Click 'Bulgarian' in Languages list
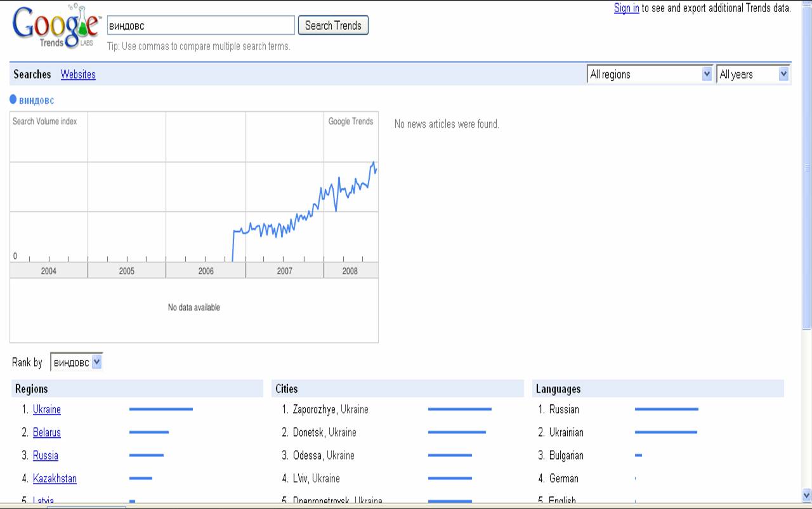This screenshot has height=509, width=812. click(x=566, y=455)
